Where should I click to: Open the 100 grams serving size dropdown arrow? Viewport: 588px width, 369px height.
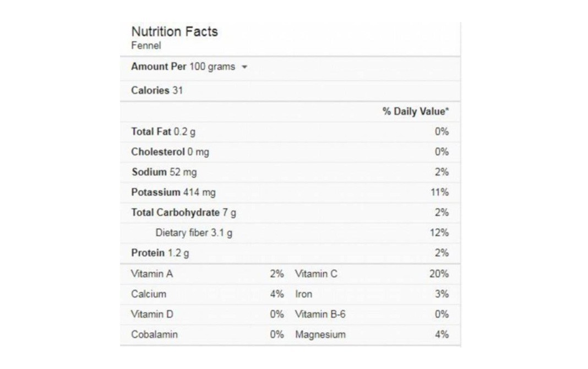point(244,67)
